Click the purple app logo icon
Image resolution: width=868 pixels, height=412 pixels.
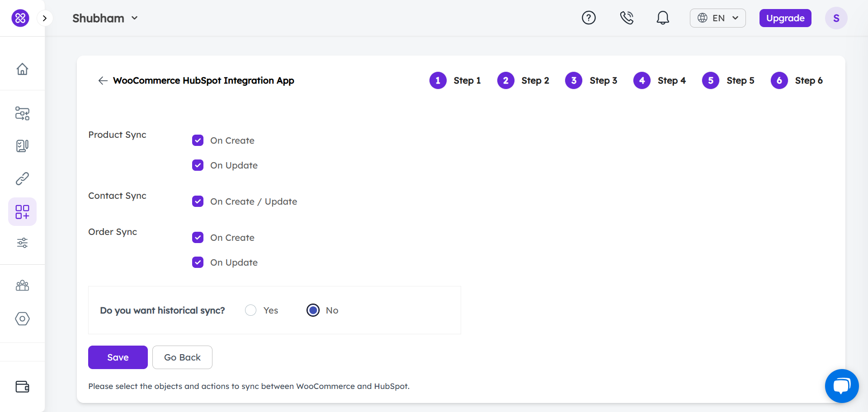pyautogui.click(x=20, y=18)
